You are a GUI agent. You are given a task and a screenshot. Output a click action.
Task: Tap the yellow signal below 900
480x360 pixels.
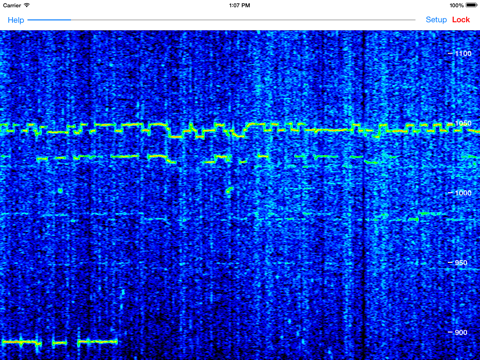coord(60,342)
